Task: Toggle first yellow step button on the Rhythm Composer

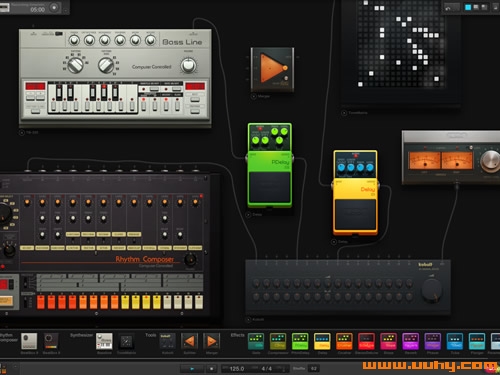Action: 125,302
